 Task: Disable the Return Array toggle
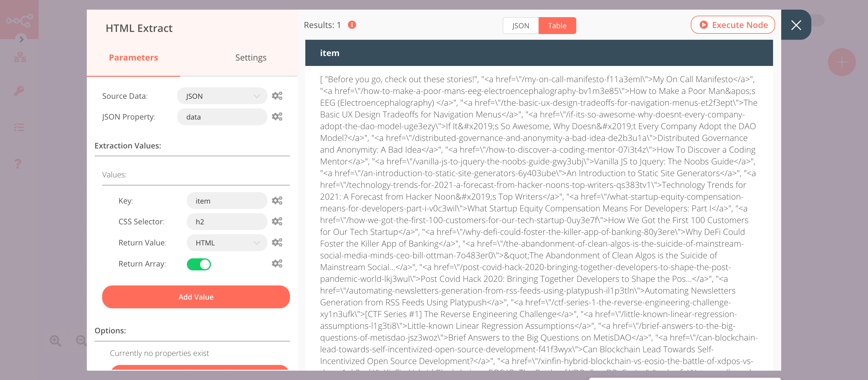click(x=199, y=264)
